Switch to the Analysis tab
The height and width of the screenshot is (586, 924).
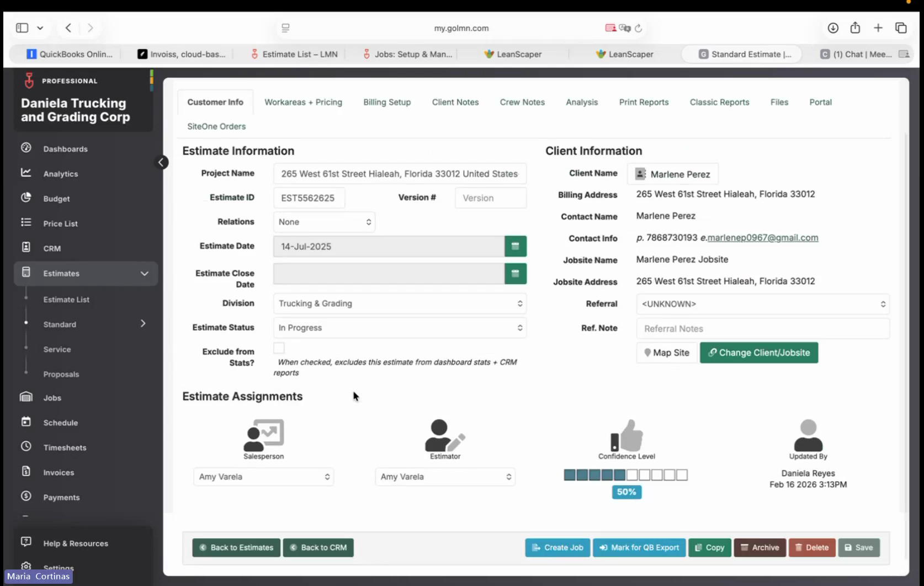click(x=582, y=102)
